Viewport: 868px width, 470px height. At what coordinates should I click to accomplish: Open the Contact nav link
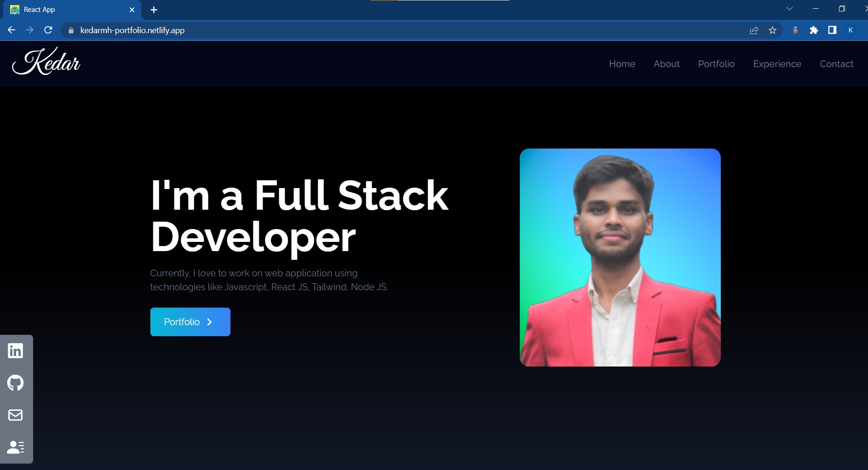point(836,64)
